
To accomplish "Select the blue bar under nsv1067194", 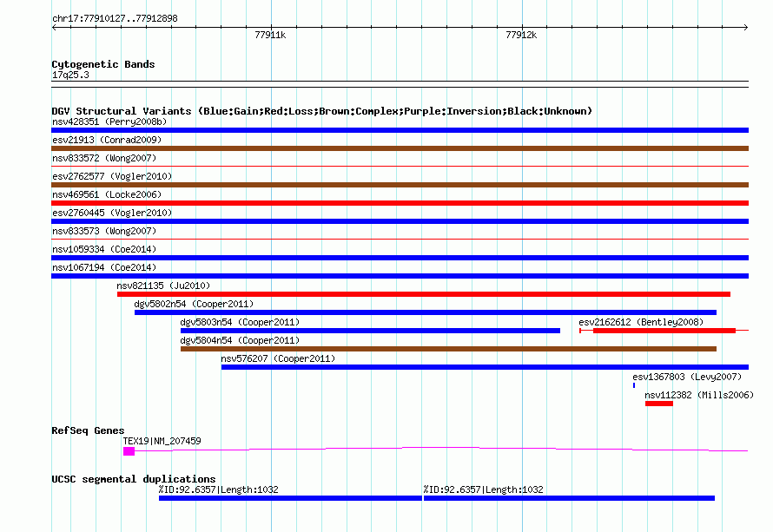I will point(400,276).
